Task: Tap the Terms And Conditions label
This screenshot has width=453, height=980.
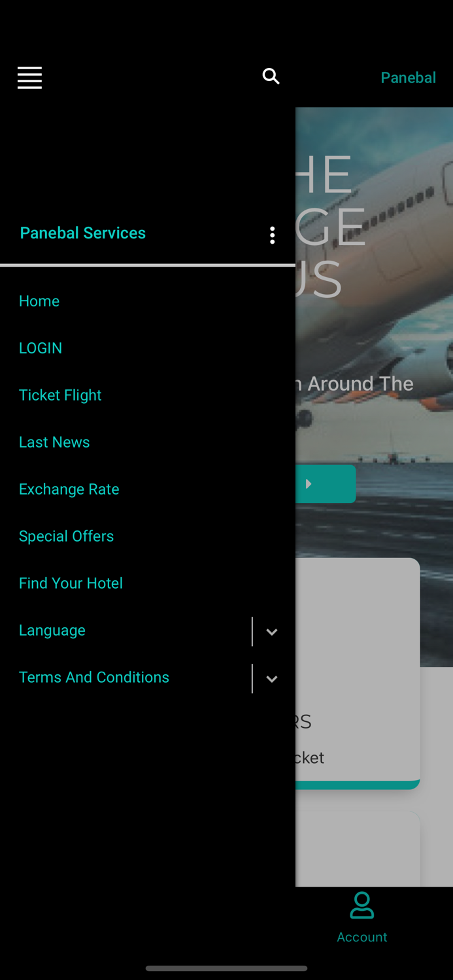Action: [94, 678]
